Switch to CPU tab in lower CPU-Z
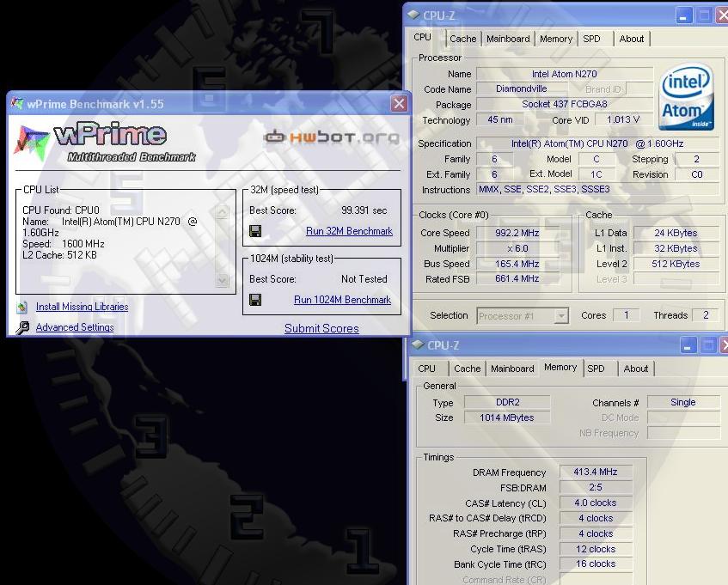728x585 pixels. [426, 369]
